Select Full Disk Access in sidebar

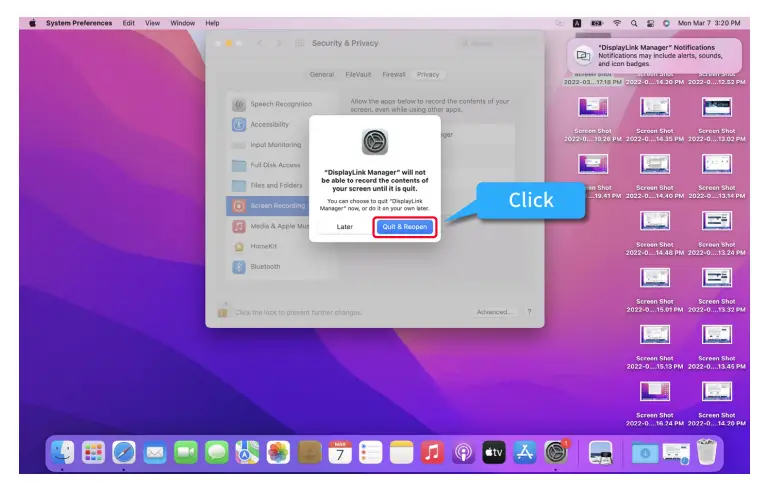click(268, 165)
